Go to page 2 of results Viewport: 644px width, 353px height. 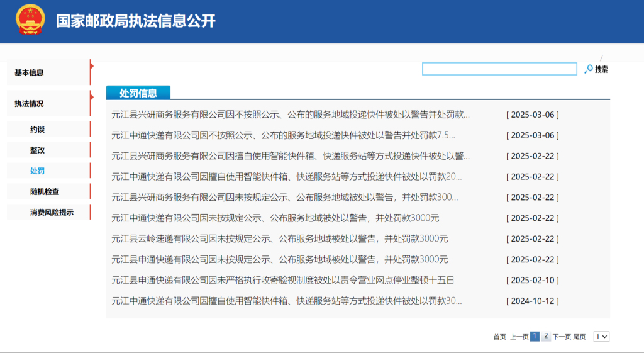point(546,337)
